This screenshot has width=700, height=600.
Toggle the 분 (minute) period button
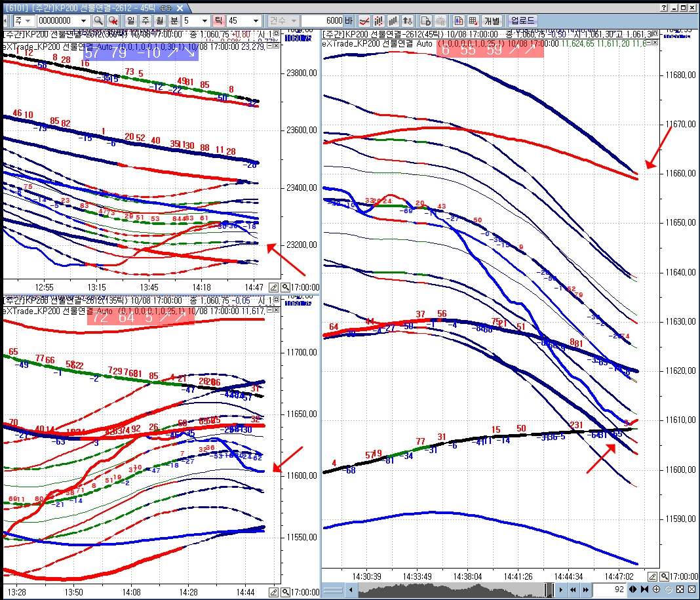(174, 20)
